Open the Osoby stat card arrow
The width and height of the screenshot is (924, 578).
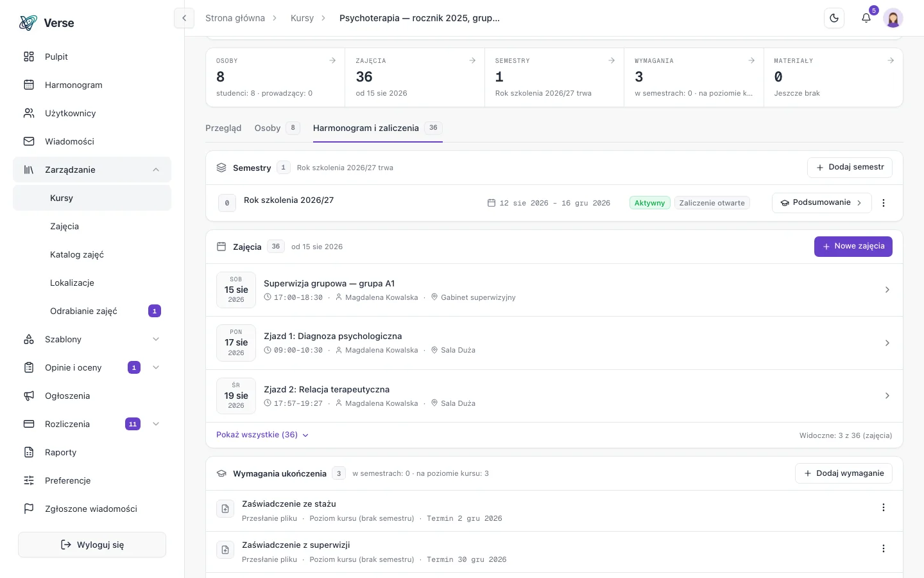(x=332, y=60)
